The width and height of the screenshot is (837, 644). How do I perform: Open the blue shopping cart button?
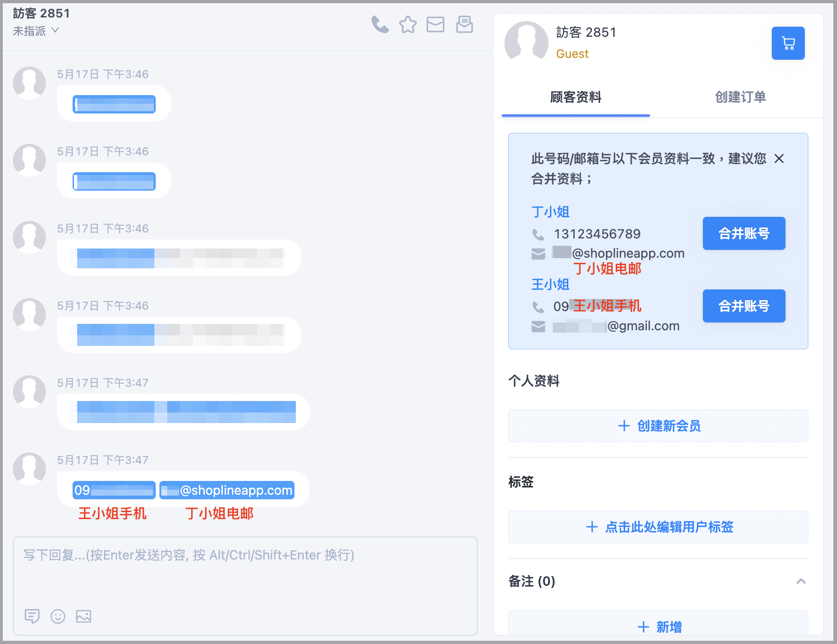(x=788, y=43)
